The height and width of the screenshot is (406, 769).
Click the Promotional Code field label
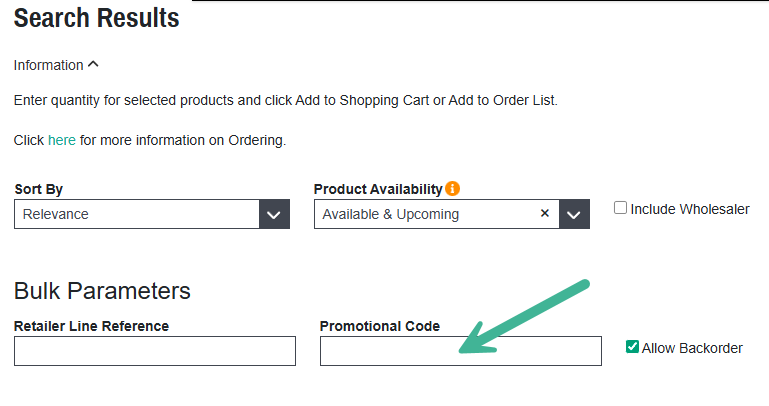pyautogui.click(x=380, y=326)
